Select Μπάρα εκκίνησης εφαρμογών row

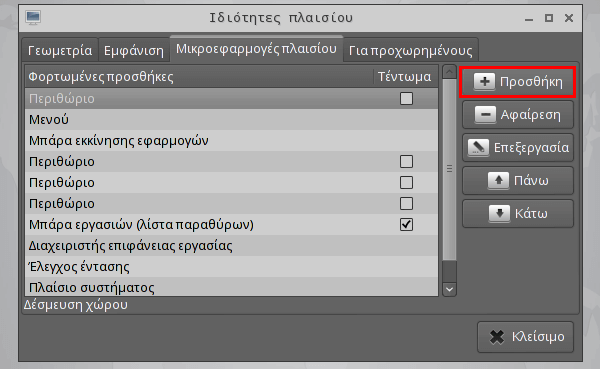(x=232, y=140)
